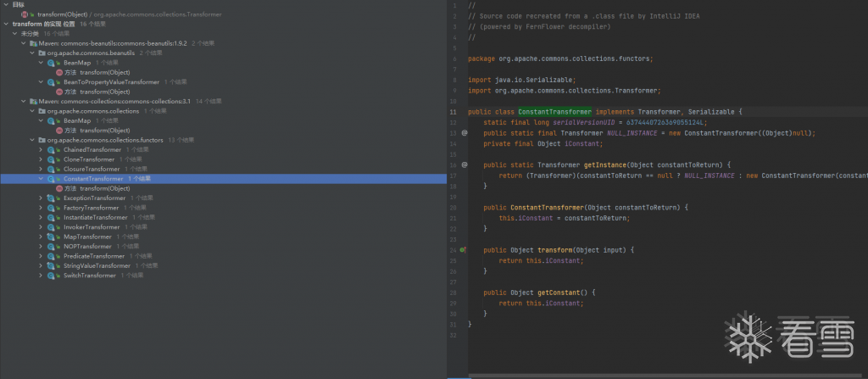Collapse the Maven commons-collections 3.1 node
This screenshot has width=868, height=379.
(24, 102)
